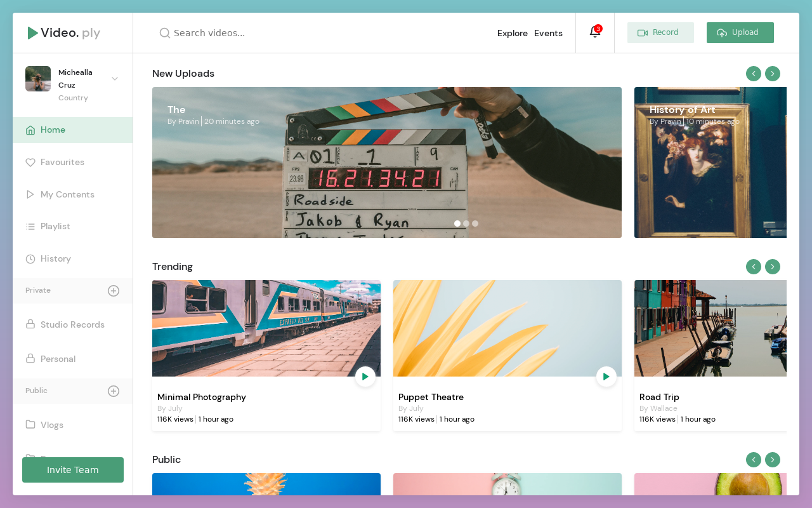
Task: Play the Minimal Photography video
Action: (365, 377)
